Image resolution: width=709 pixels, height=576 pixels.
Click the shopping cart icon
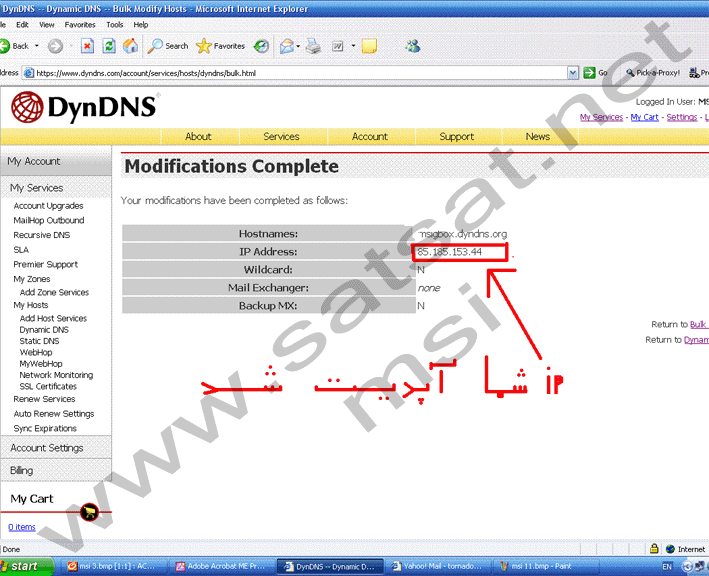pyautogui.click(x=90, y=512)
